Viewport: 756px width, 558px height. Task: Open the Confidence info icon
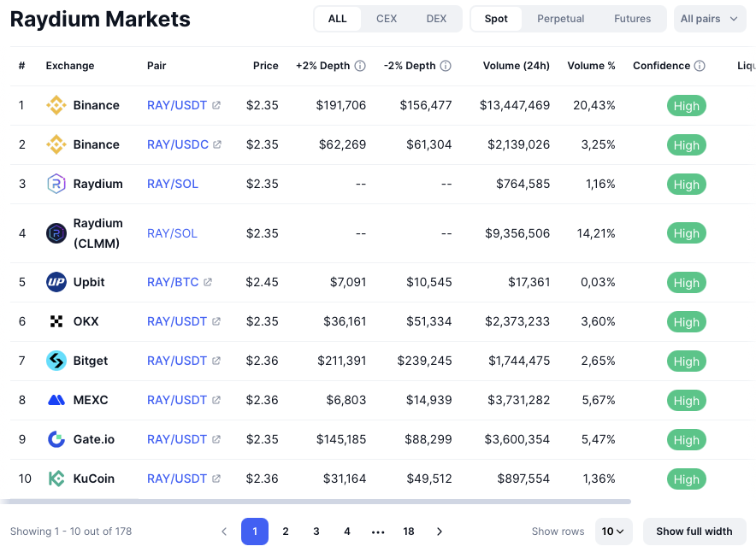point(700,66)
